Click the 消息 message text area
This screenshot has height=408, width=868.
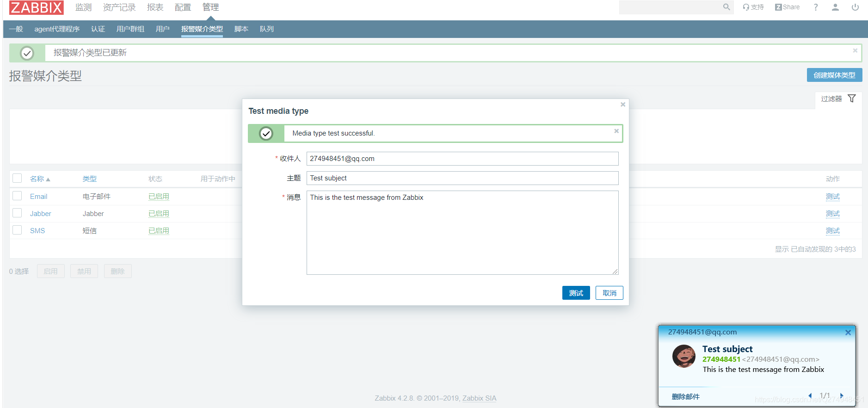click(x=462, y=233)
